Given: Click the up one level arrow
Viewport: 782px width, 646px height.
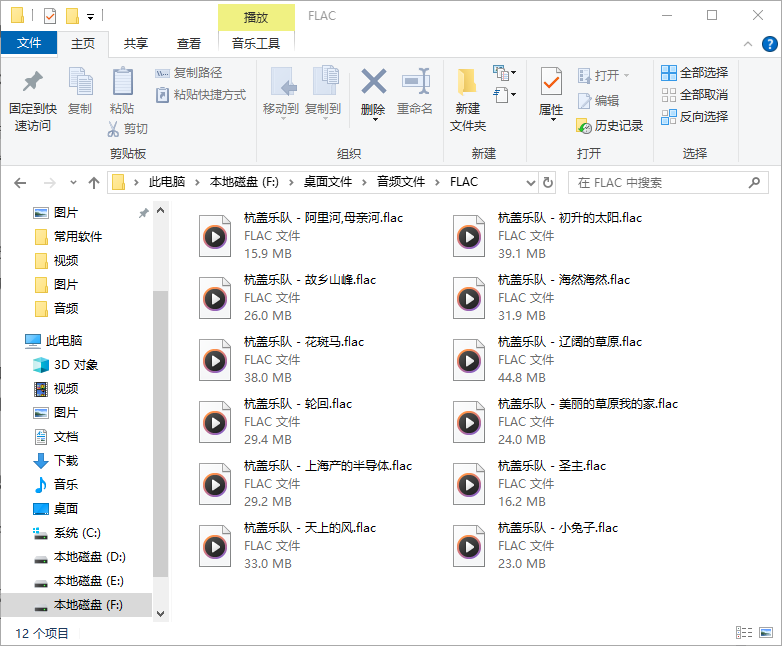Looking at the screenshot, I should (x=94, y=183).
